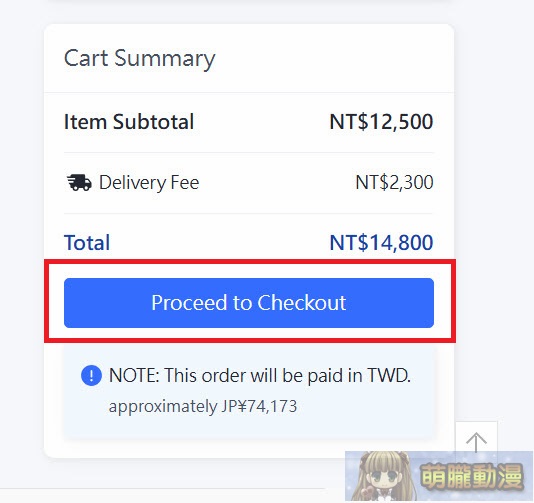Image resolution: width=534 pixels, height=503 pixels.
Task: Click the approximately JP¥74,173 text
Action: (x=203, y=406)
